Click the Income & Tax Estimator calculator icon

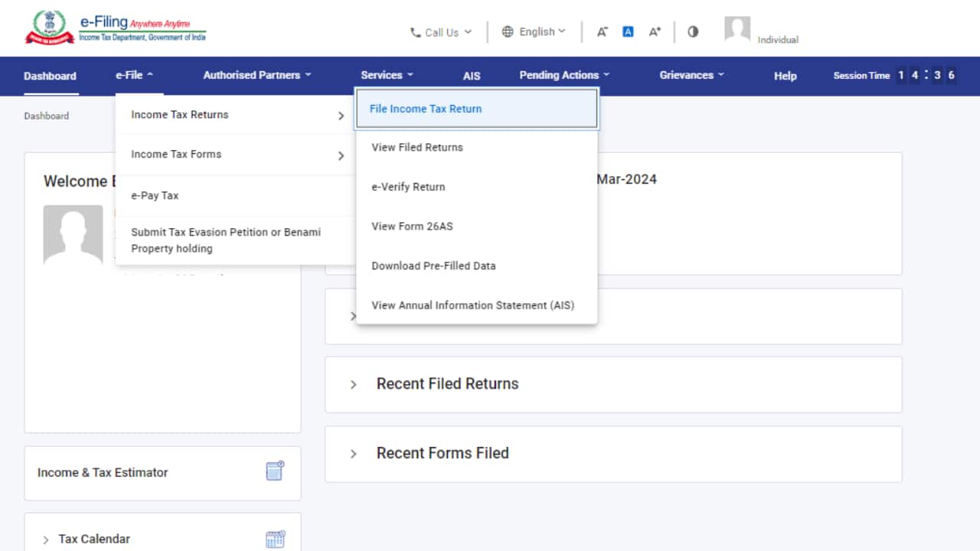pos(275,471)
